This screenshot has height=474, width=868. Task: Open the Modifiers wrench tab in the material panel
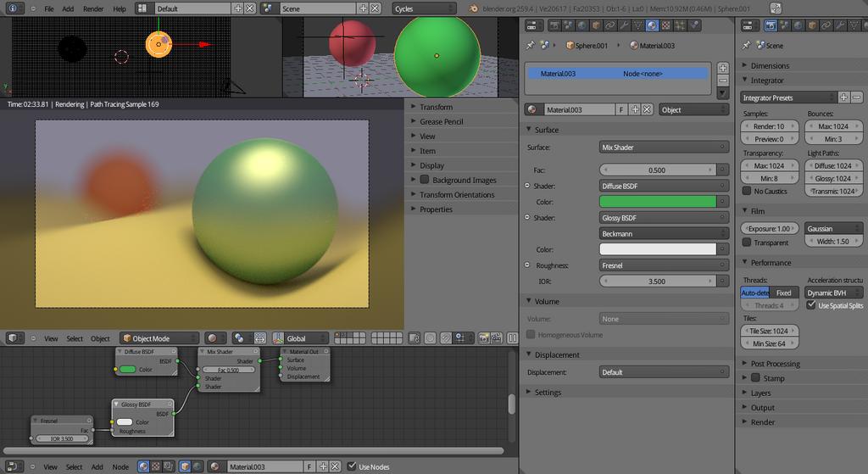pyautogui.click(x=624, y=25)
